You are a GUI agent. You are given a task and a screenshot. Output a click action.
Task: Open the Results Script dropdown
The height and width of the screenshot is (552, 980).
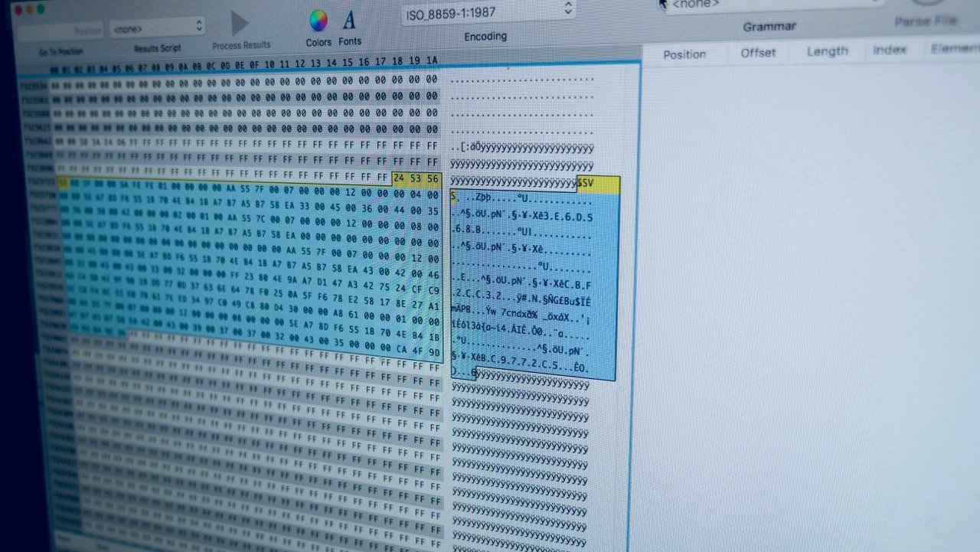pyautogui.click(x=157, y=28)
